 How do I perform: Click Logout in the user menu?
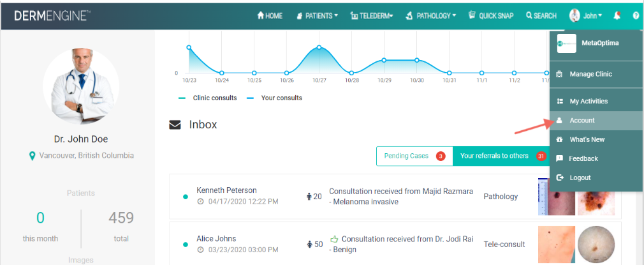pyautogui.click(x=596, y=178)
